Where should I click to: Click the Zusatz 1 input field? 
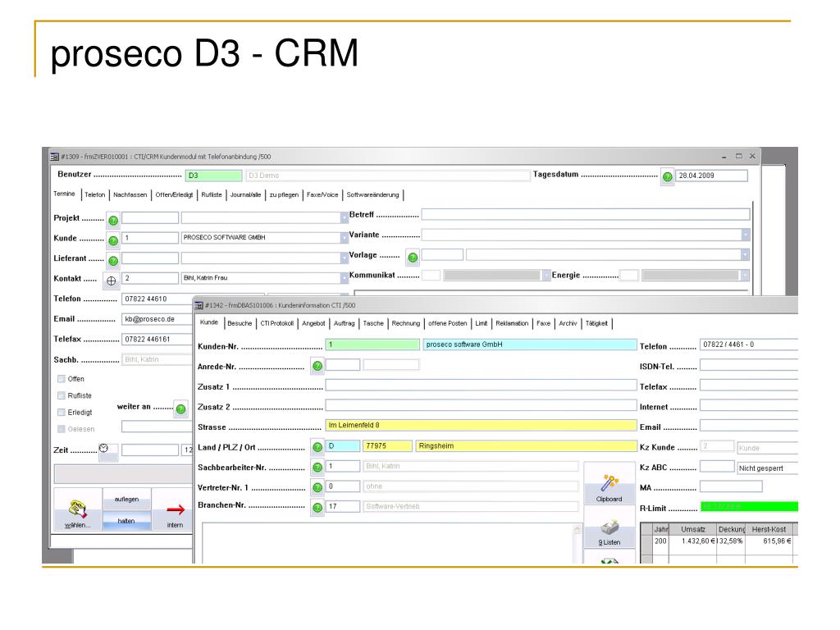[x=481, y=386]
